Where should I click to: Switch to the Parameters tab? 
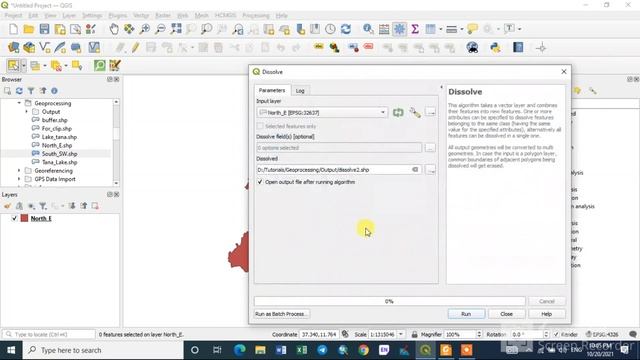click(x=272, y=90)
